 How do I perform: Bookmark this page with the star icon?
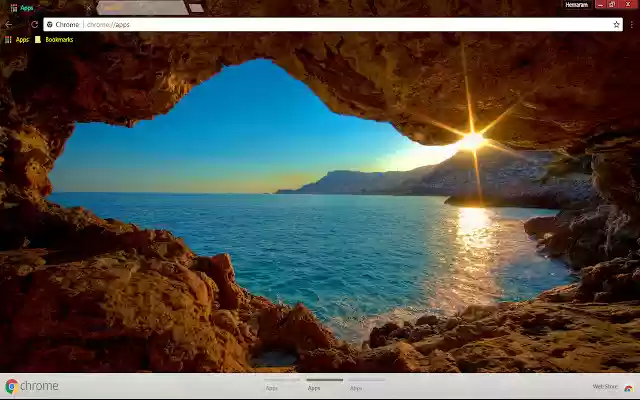tap(616, 24)
